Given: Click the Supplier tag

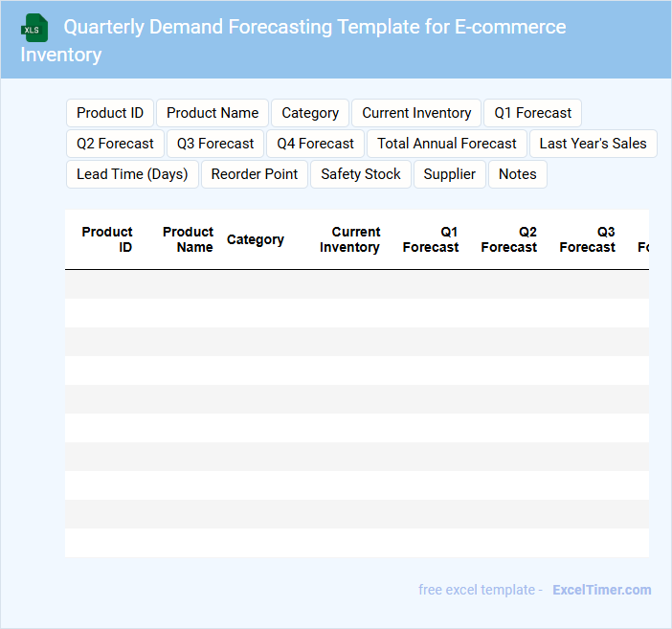Looking at the screenshot, I should tap(449, 174).
